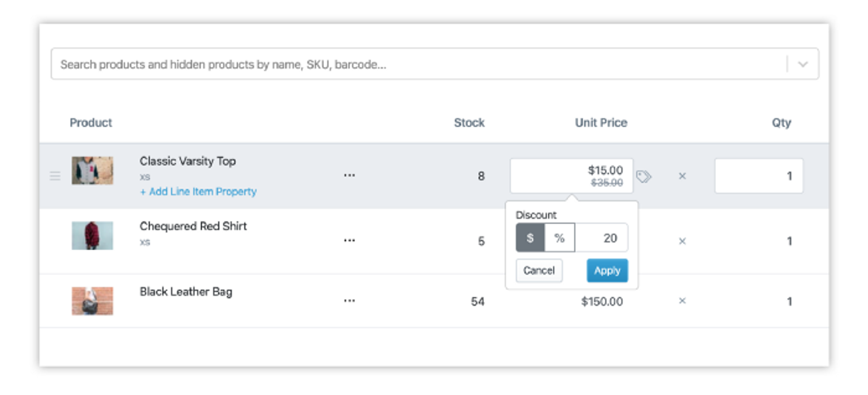868x395 pixels.
Task: Open the Black Leather Bag thumbnail
Action: tap(92, 301)
